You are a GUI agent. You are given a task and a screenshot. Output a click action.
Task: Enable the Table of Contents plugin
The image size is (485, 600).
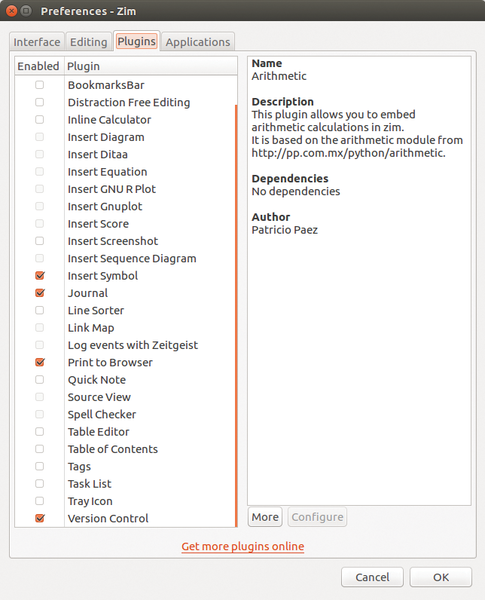[39, 449]
